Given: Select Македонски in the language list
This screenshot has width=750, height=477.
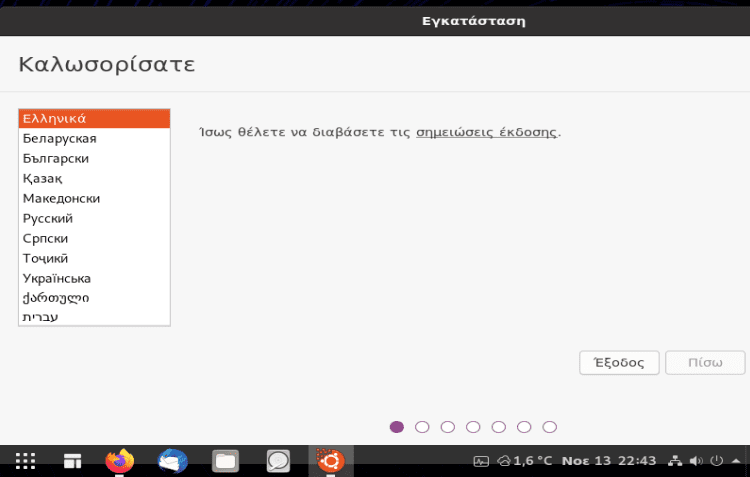Looking at the screenshot, I should (x=94, y=199).
